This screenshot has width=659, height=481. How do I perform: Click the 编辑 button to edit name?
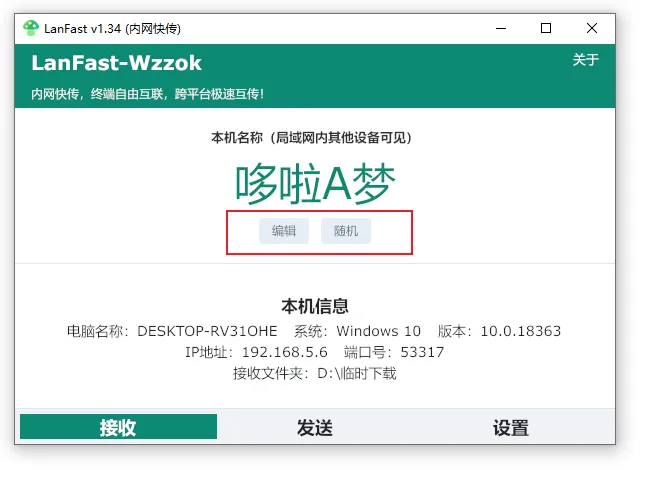[284, 231]
